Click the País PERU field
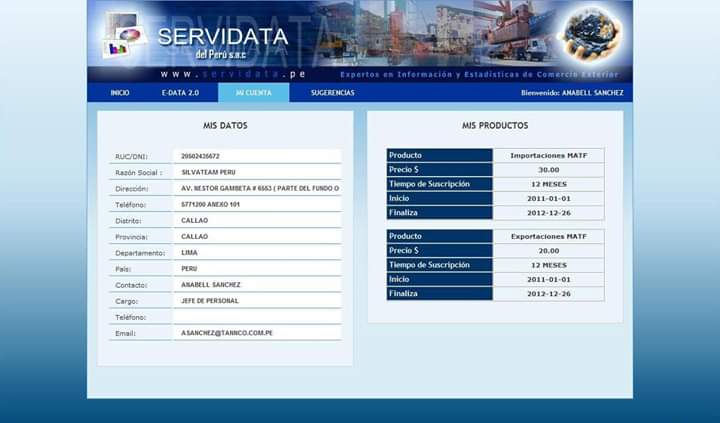The height and width of the screenshot is (423, 720). tap(257, 268)
